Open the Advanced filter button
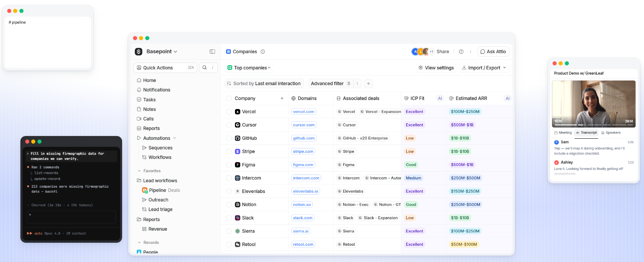644x262 pixels. click(330, 83)
